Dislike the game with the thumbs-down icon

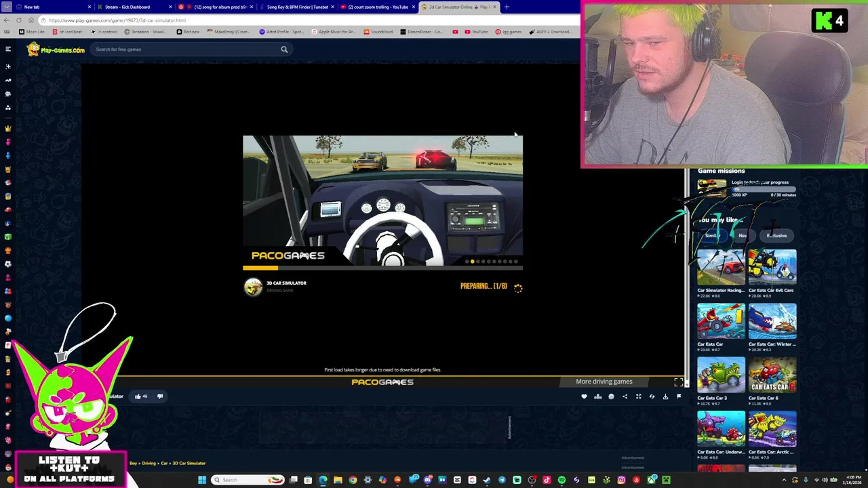[x=160, y=396]
